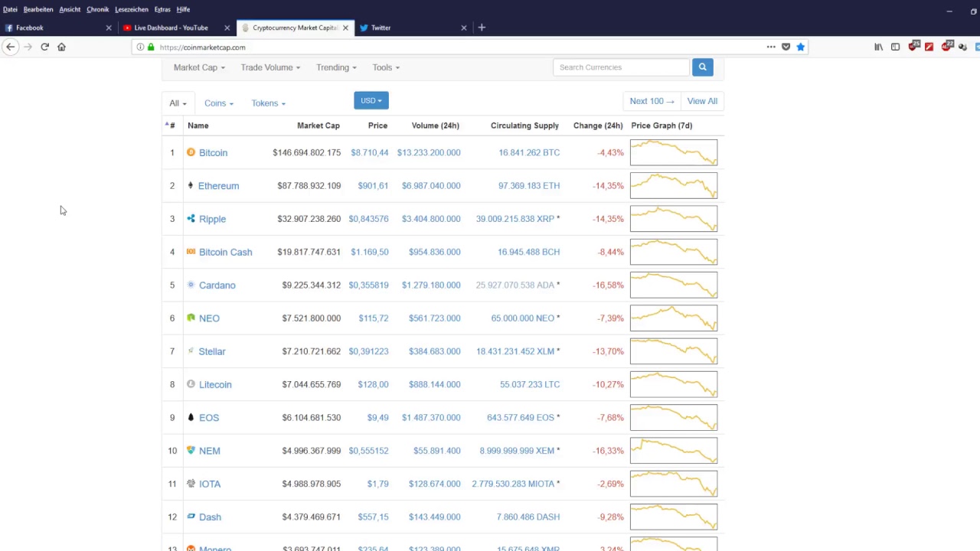Reload the page with refresh icon
Viewport: 980px width, 551px height.
(x=44, y=47)
